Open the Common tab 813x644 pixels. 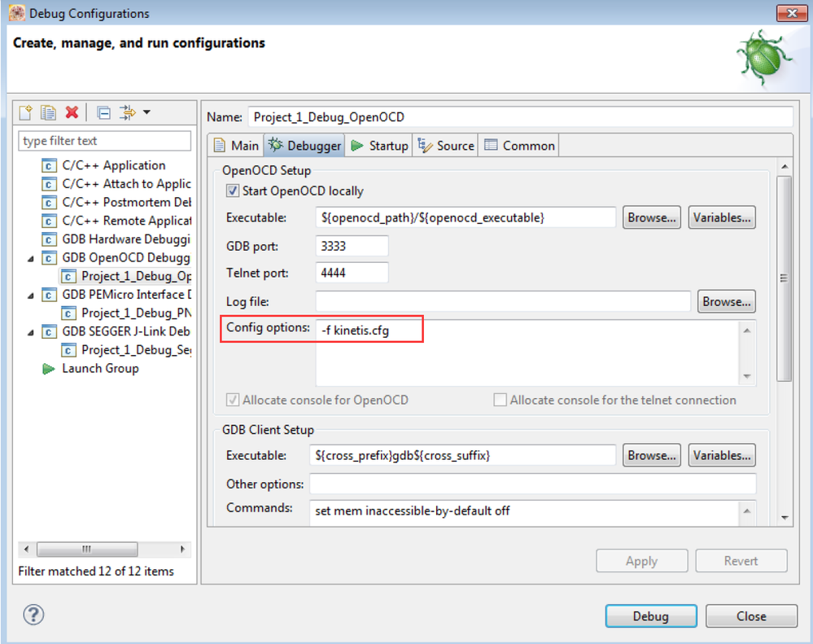click(519, 146)
